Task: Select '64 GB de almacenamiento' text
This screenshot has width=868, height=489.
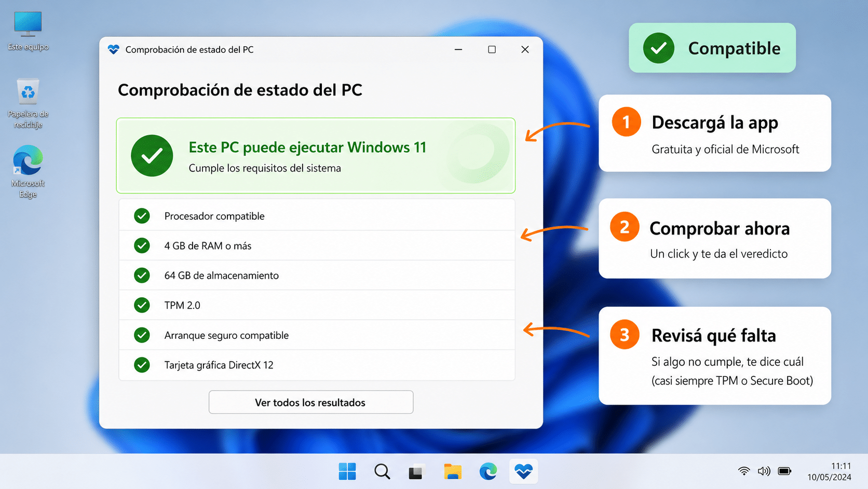Action: [222, 275]
